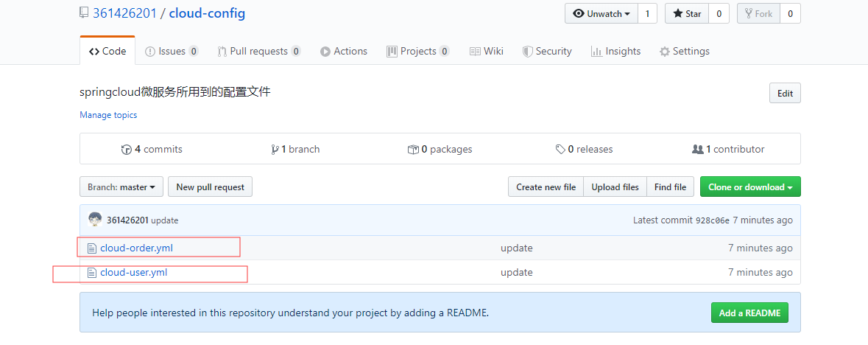This screenshot has height=345, width=868.
Task: Click the committer avatar thumbnail
Action: [95, 220]
